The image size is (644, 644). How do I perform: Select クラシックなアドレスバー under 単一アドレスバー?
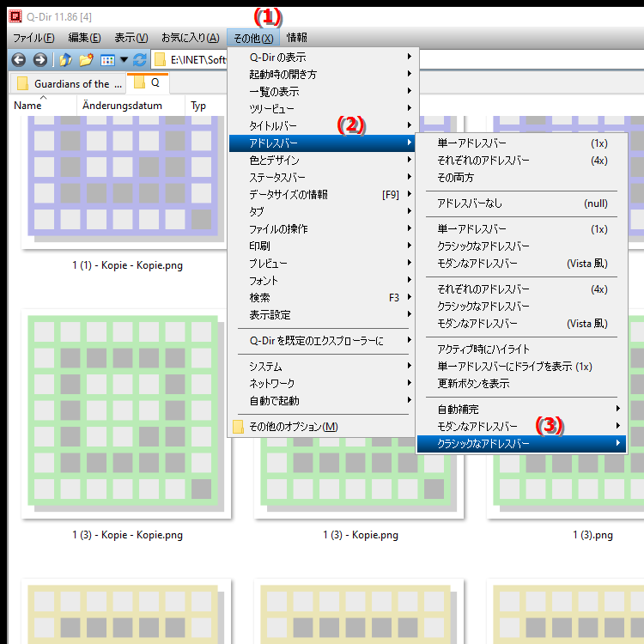521,246
